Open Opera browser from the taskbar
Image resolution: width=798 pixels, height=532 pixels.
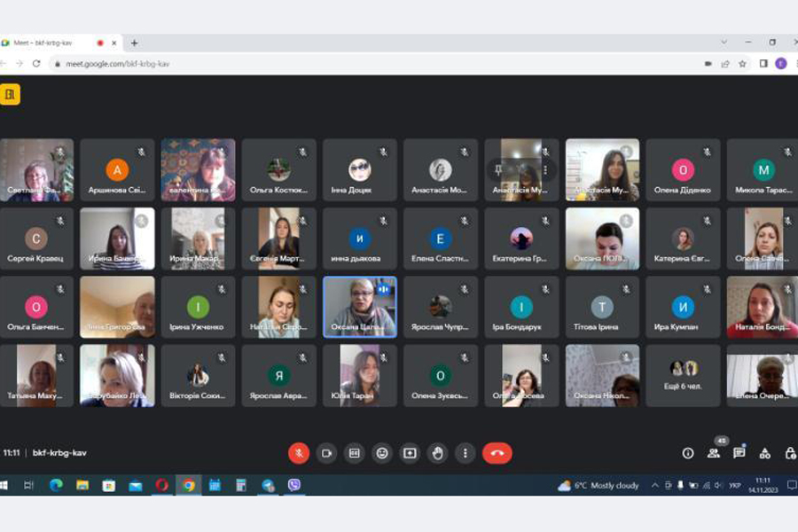pyautogui.click(x=162, y=485)
